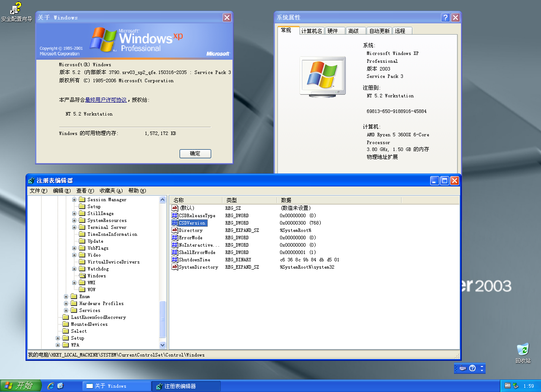The width and height of the screenshot is (541, 392).
Task: Click the SystemDirectory value string icon
Action: point(174,267)
